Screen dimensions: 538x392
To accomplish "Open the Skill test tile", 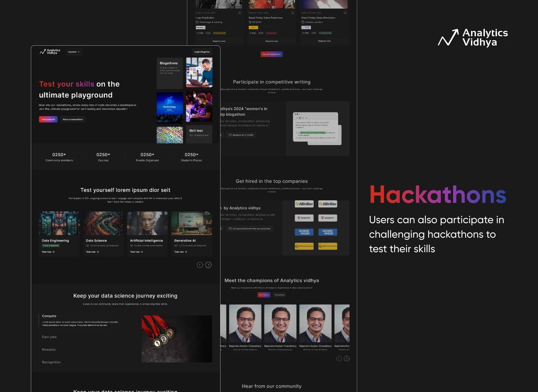I will [199, 134].
